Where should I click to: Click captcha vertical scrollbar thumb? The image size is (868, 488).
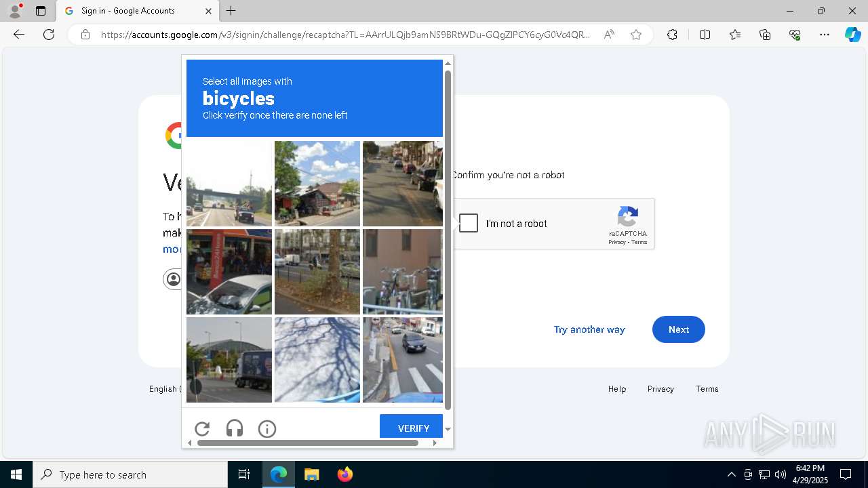pyautogui.click(x=448, y=240)
